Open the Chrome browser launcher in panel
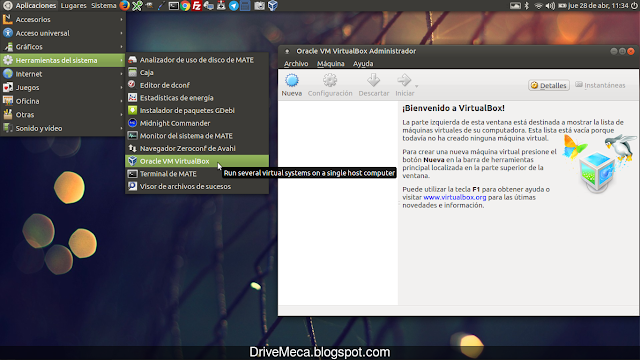640x360 pixels. tap(185, 6)
